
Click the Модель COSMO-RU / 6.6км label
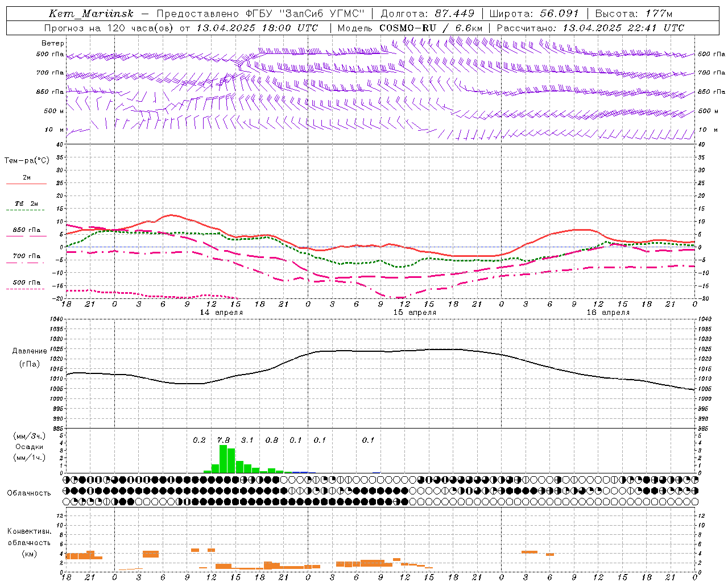pos(409,28)
